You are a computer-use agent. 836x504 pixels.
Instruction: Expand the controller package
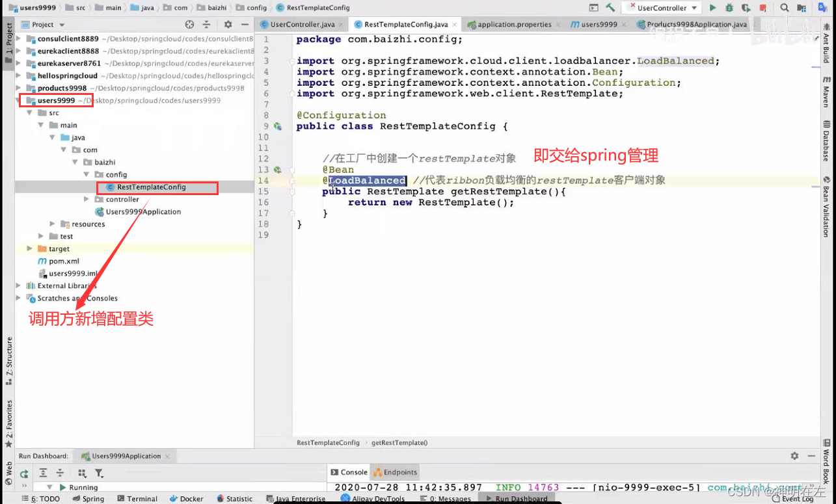pyautogui.click(x=87, y=199)
